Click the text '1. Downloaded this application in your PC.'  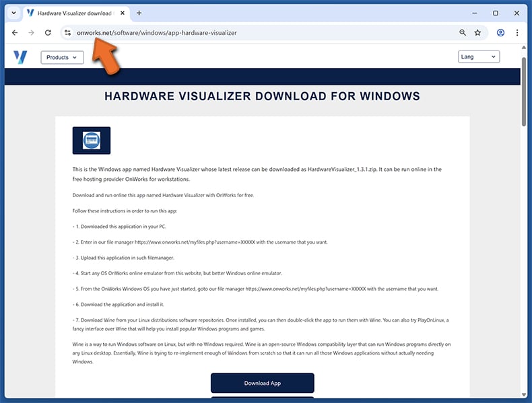(x=119, y=227)
